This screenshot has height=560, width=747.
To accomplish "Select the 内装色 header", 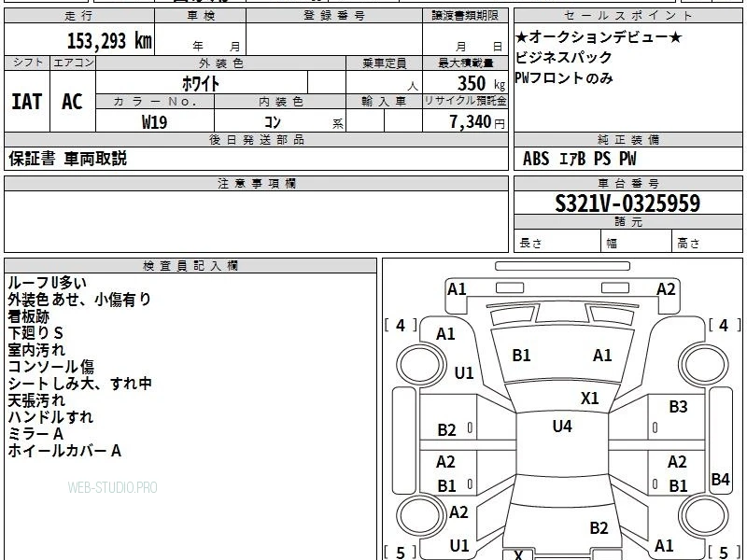I will [x=281, y=102].
